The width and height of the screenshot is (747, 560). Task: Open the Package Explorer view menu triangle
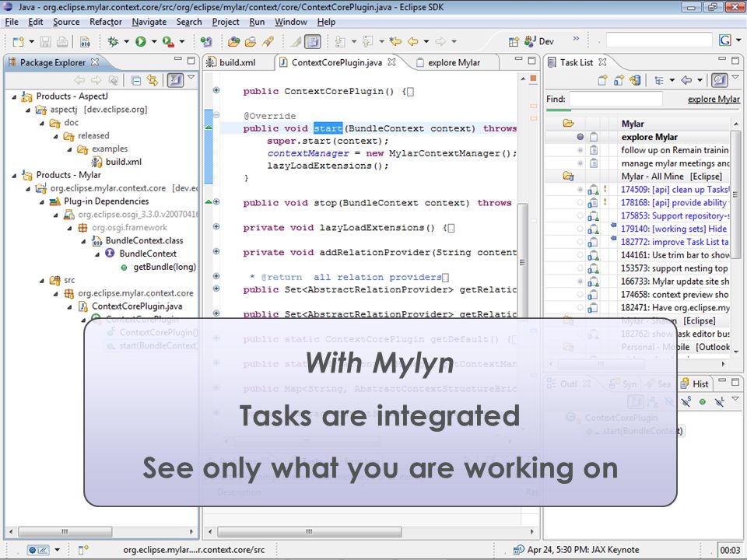191,77
